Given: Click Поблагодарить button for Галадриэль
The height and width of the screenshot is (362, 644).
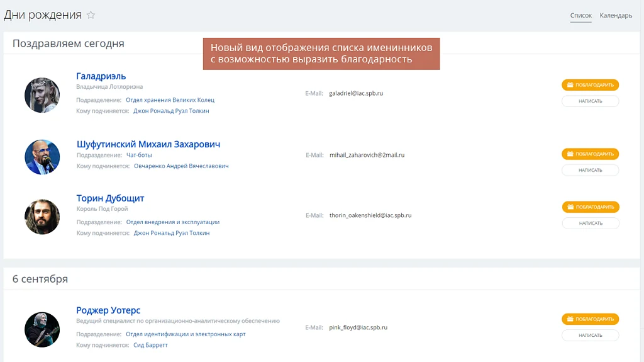Looking at the screenshot, I should (590, 85).
